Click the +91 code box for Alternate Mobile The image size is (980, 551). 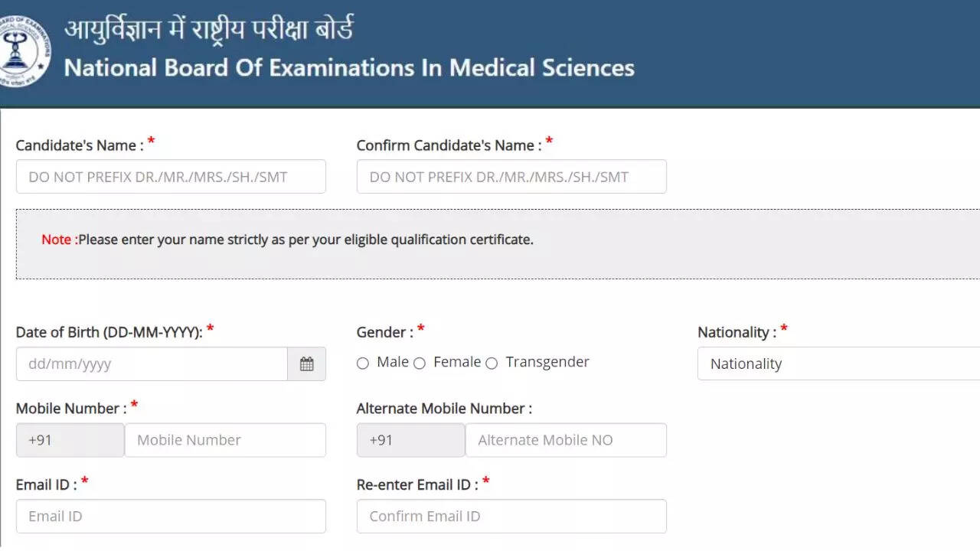pos(410,440)
